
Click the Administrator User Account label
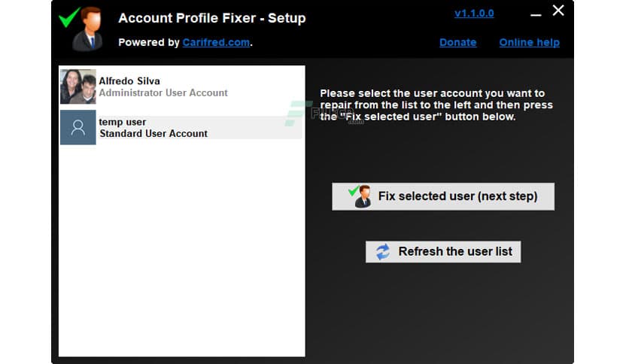coord(163,93)
